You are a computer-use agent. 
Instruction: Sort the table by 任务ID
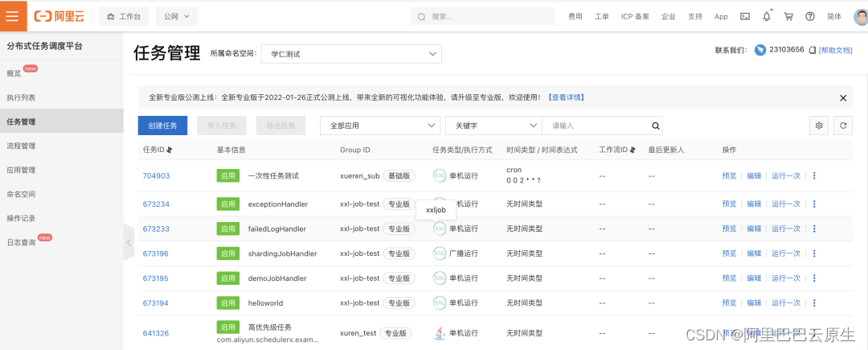170,150
